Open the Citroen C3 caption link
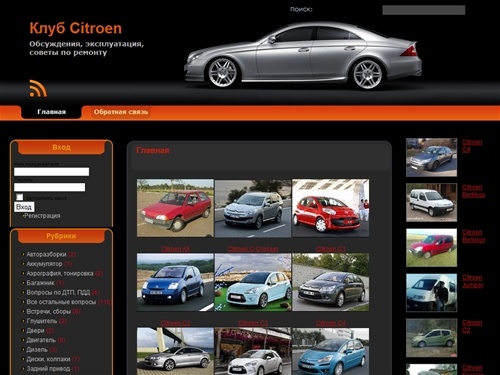This screenshot has height=375, width=500. (253, 323)
